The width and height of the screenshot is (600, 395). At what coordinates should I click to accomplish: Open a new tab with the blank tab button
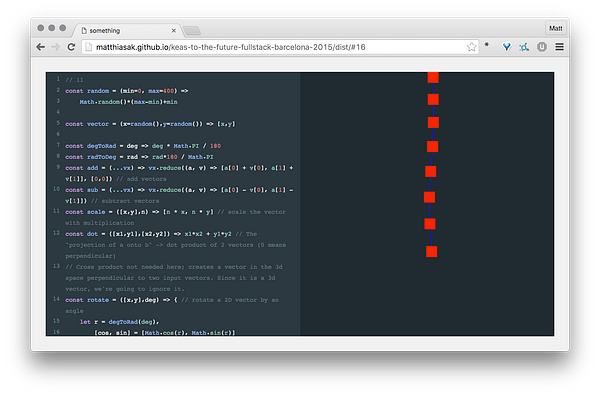[192, 31]
